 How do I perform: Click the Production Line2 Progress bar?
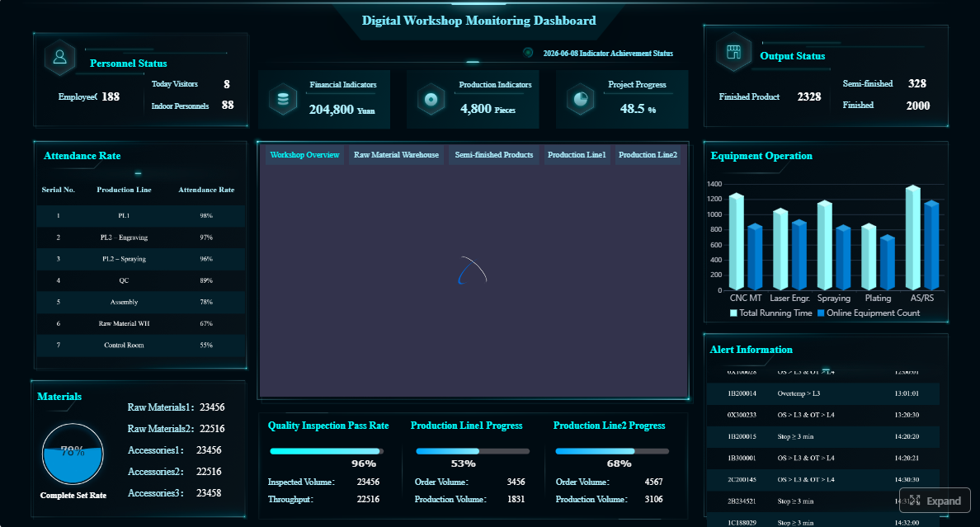pos(612,451)
